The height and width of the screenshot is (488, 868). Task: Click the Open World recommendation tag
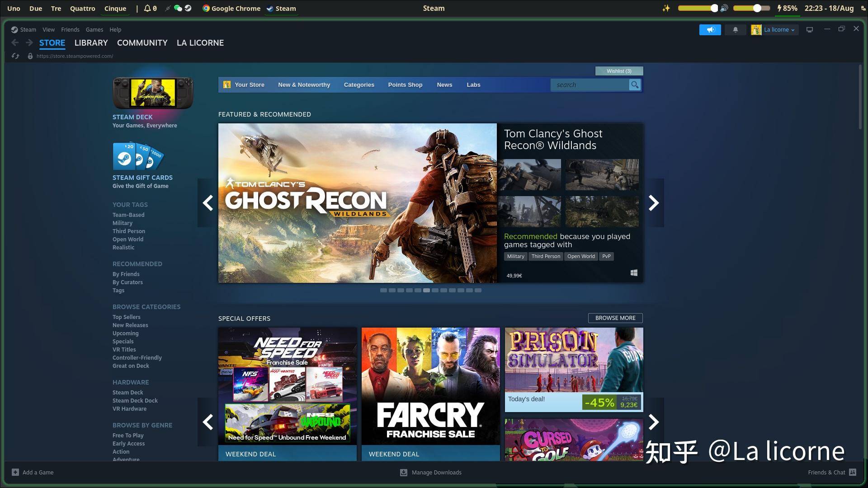581,256
